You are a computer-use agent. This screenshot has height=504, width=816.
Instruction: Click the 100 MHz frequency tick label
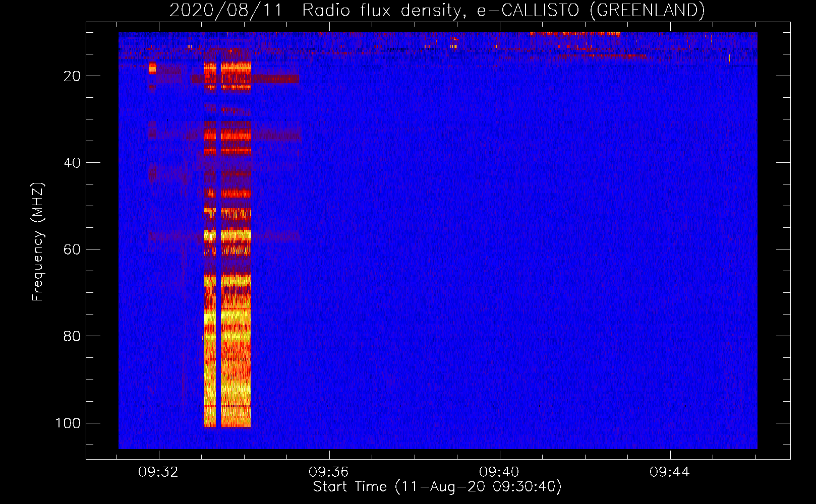68,423
